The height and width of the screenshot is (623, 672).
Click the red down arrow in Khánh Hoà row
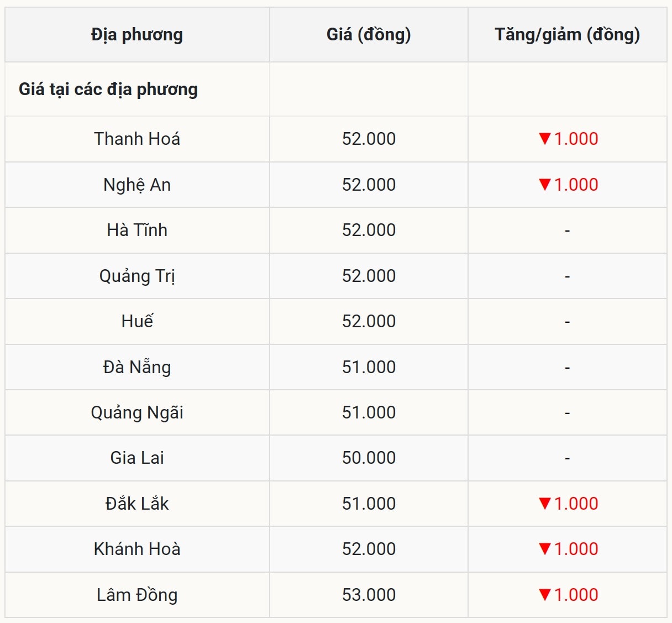coord(545,549)
